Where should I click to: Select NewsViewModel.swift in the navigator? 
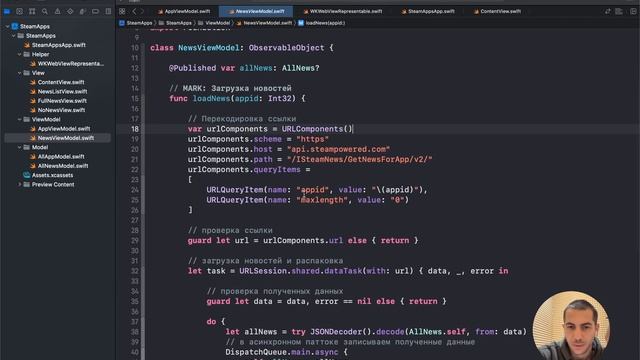click(57, 138)
